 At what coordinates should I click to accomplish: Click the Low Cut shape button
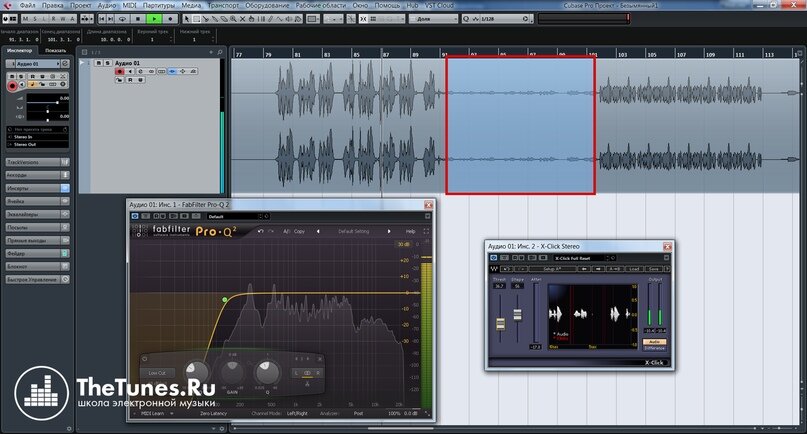coord(157,373)
